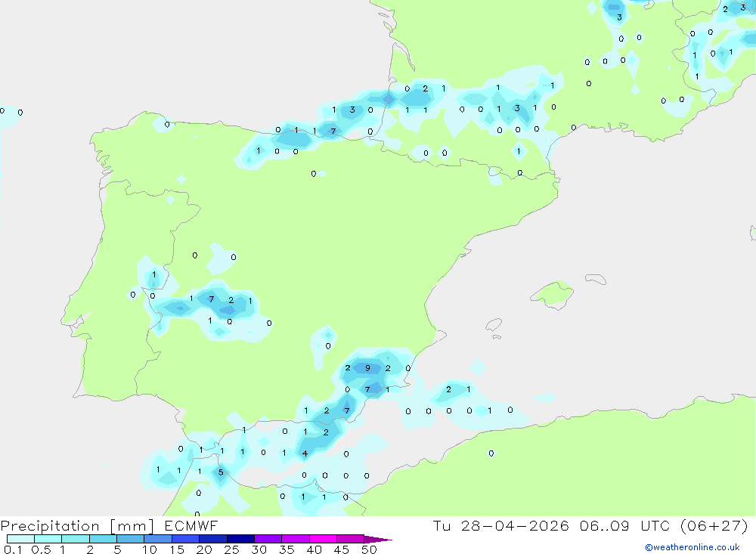Image resolution: width=756 pixels, height=554 pixels.
Task: Click the 25–30 mm navy swatch
Action: (240, 539)
